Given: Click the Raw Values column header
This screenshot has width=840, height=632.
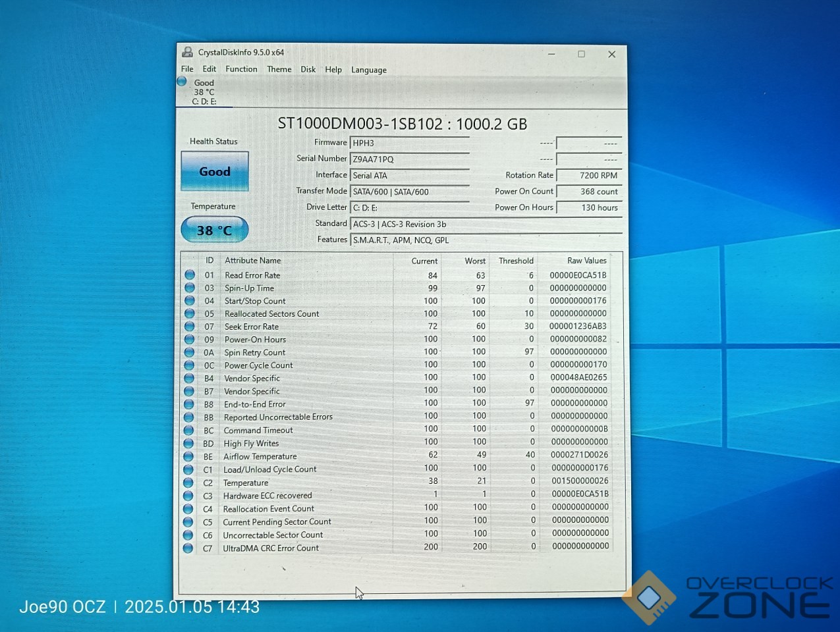Looking at the screenshot, I should coord(587,261).
